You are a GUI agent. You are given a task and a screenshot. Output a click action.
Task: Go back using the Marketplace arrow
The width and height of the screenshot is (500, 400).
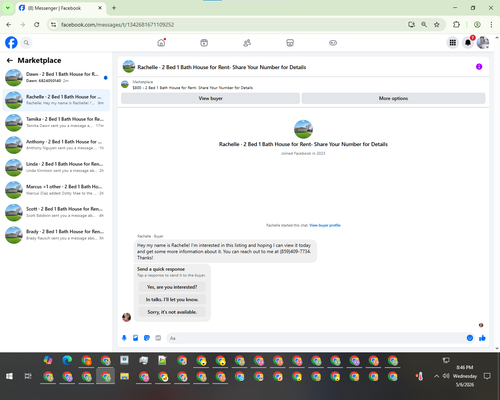(x=10, y=60)
